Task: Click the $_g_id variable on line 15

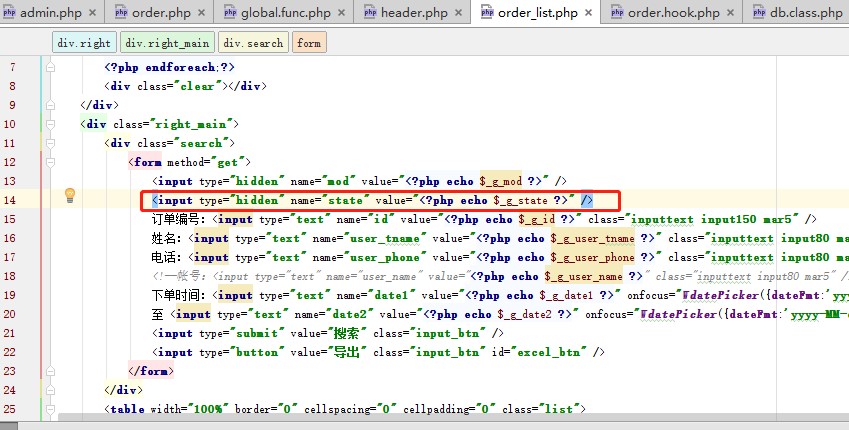Action: point(536,219)
